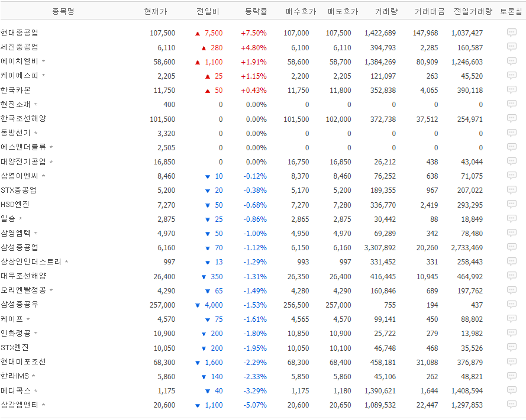This screenshot has width=526, height=420.
Task: Open stock page for 삼성중공우
Action: pyautogui.click(x=19, y=305)
